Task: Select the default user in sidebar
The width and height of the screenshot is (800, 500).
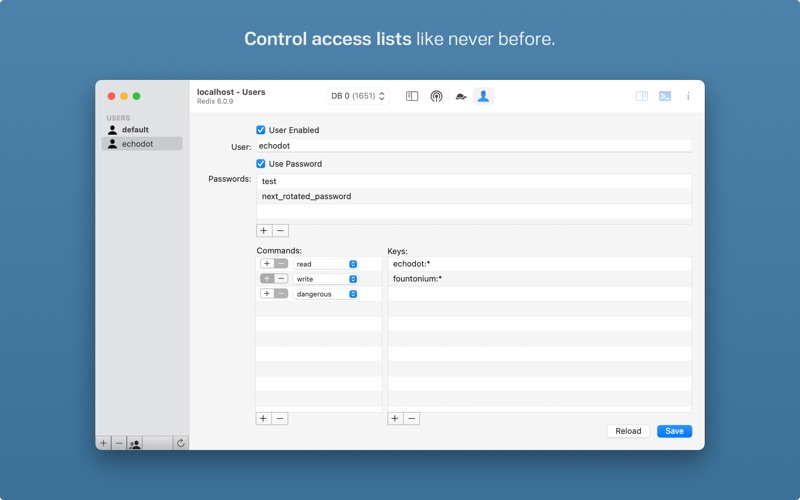Action: [x=142, y=130]
